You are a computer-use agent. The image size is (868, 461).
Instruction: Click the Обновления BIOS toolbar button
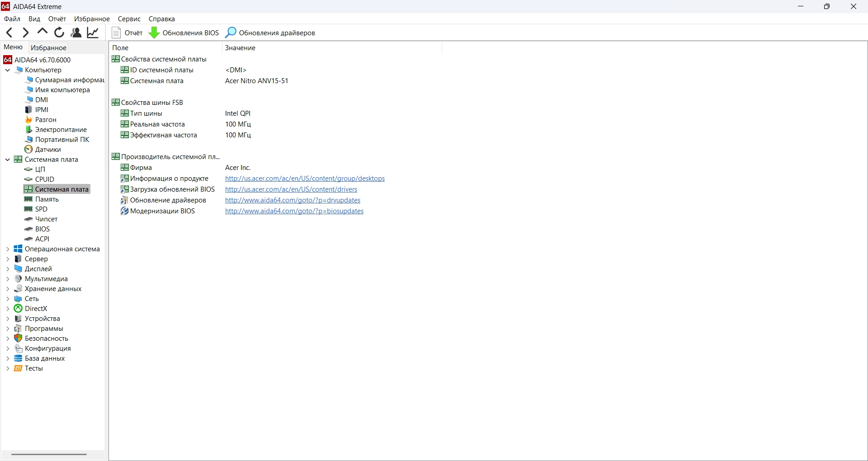pyautogui.click(x=184, y=33)
